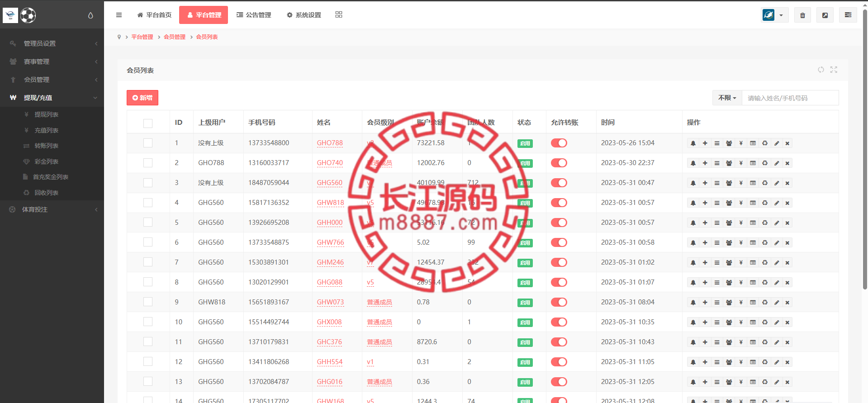Viewport: 868px width, 403px height.
Task: Open 系统设置 in top navigation
Action: pos(304,15)
